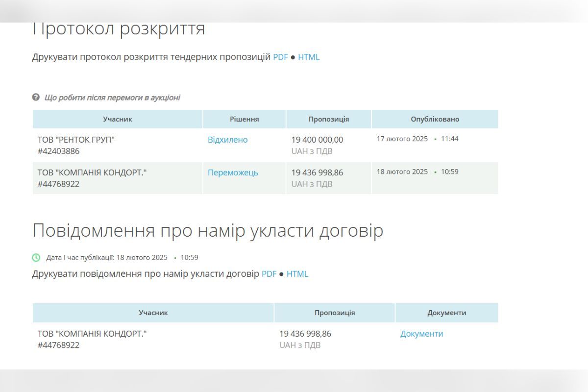Viewport: 588px width, 392px height.
Task: Click the green clock publication icon
Action: (x=35, y=257)
